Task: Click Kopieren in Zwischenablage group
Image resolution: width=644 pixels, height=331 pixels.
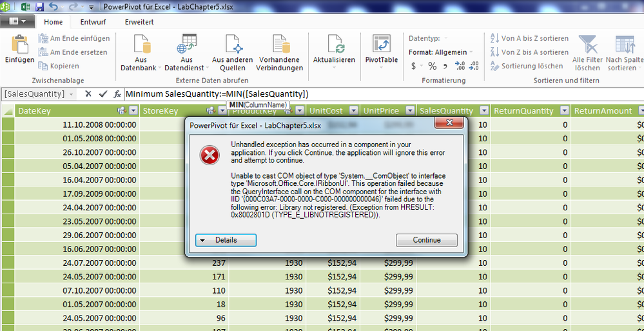Action: pyautogui.click(x=59, y=66)
